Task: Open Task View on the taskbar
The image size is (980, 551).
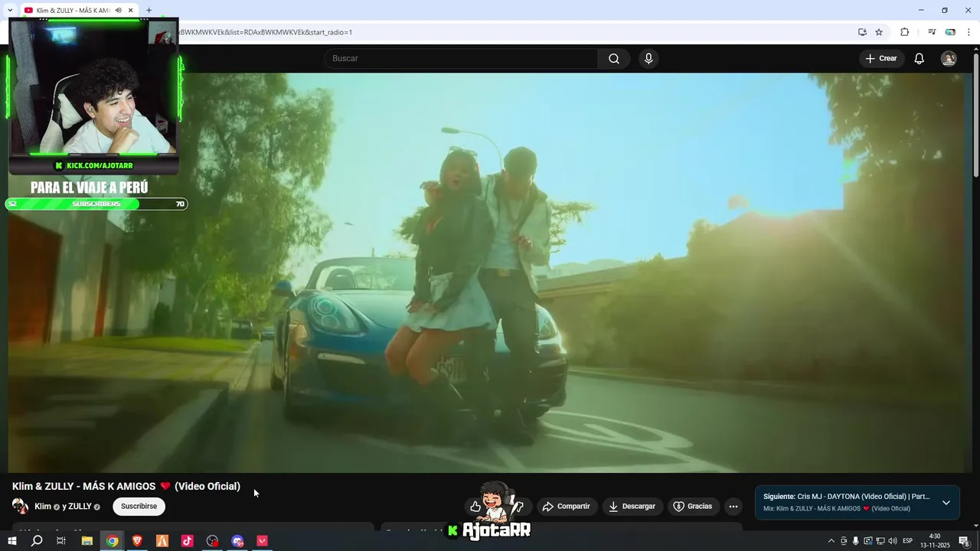Action: coord(61,541)
